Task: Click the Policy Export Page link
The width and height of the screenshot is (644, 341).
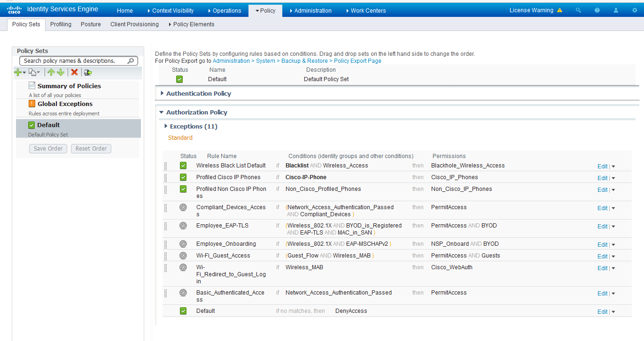Action: coord(357,61)
